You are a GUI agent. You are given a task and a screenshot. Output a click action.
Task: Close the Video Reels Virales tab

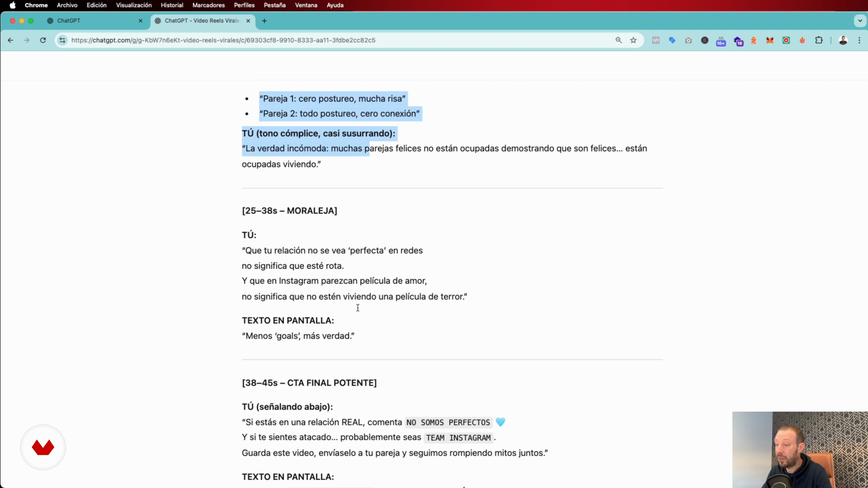(x=248, y=21)
